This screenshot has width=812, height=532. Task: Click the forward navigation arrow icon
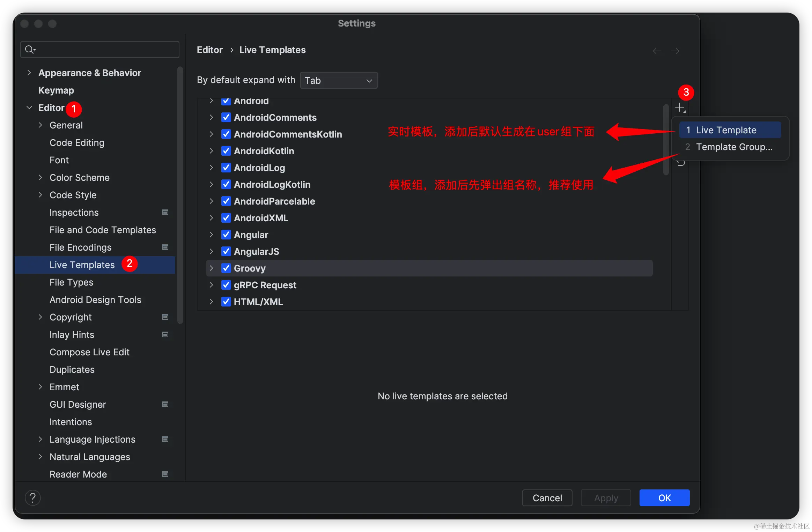point(675,51)
